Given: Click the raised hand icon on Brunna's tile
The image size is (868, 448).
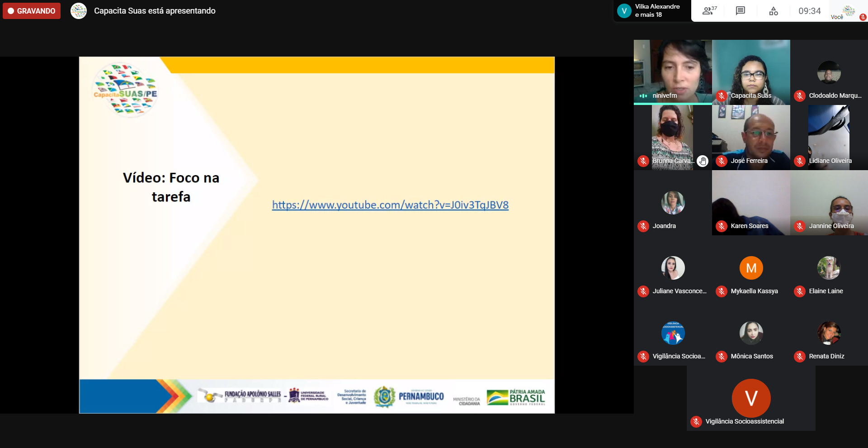Looking at the screenshot, I should coord(702,161).
